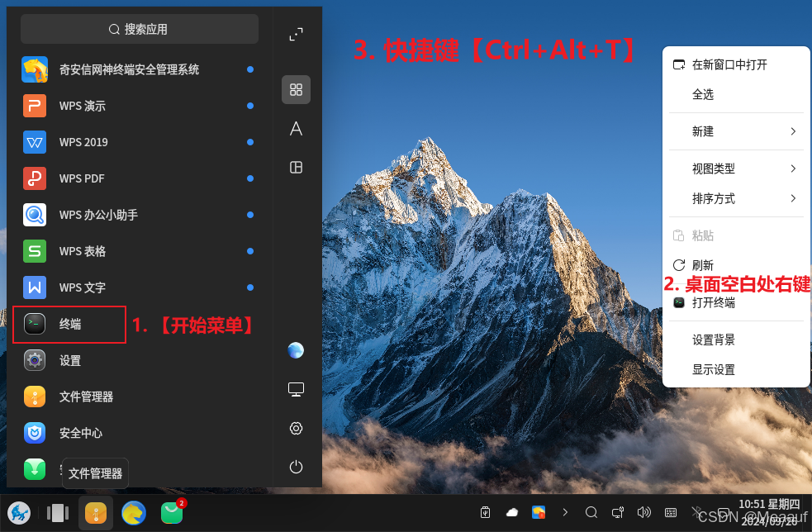The image size is (812, 532).
Task: Select 设置背景 in context menu
Action: coord(736,340)
